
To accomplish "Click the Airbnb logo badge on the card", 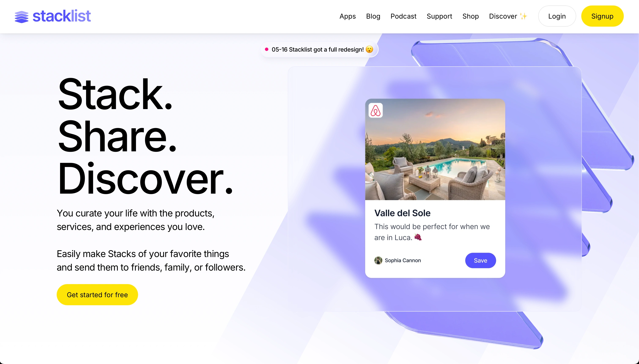I will pyautogui.click(x=376, y=110).
